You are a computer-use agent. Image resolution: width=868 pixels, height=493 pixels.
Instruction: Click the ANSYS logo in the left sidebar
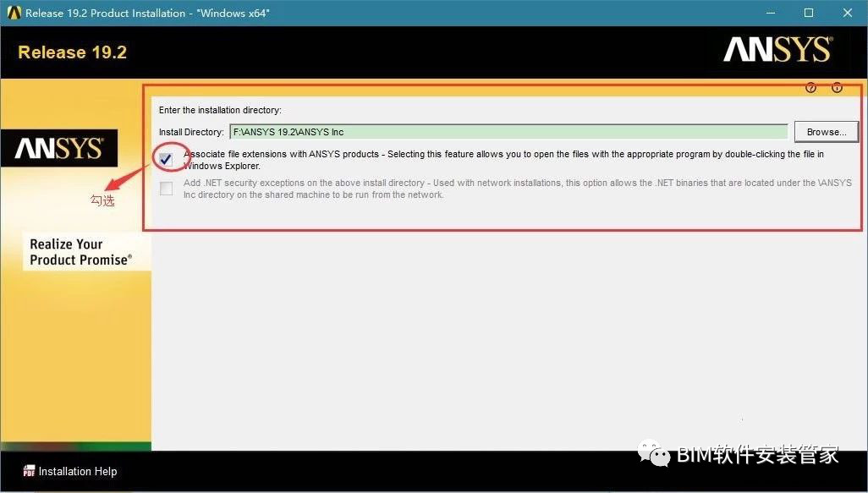tap(59, 148)
